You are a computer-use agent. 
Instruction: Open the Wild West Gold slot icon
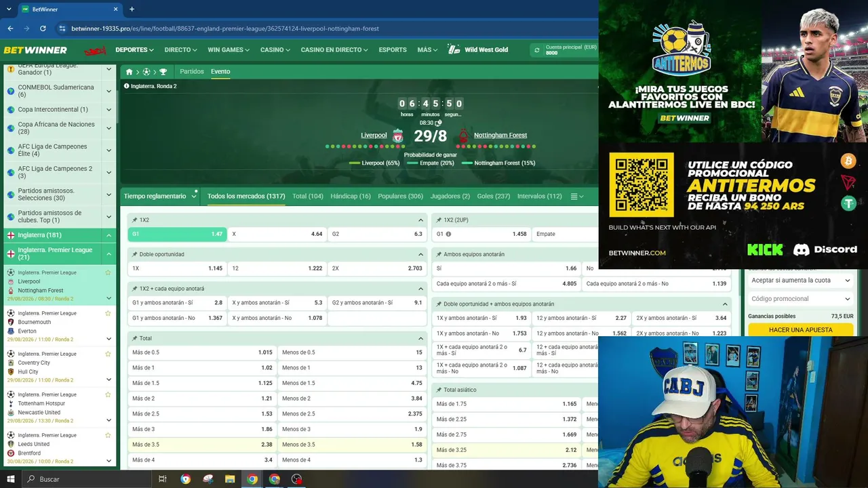click(x=454, y=49)
